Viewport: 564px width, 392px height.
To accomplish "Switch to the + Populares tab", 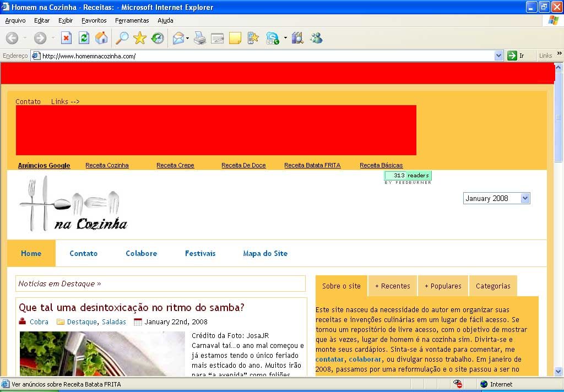I will point(442,286).
